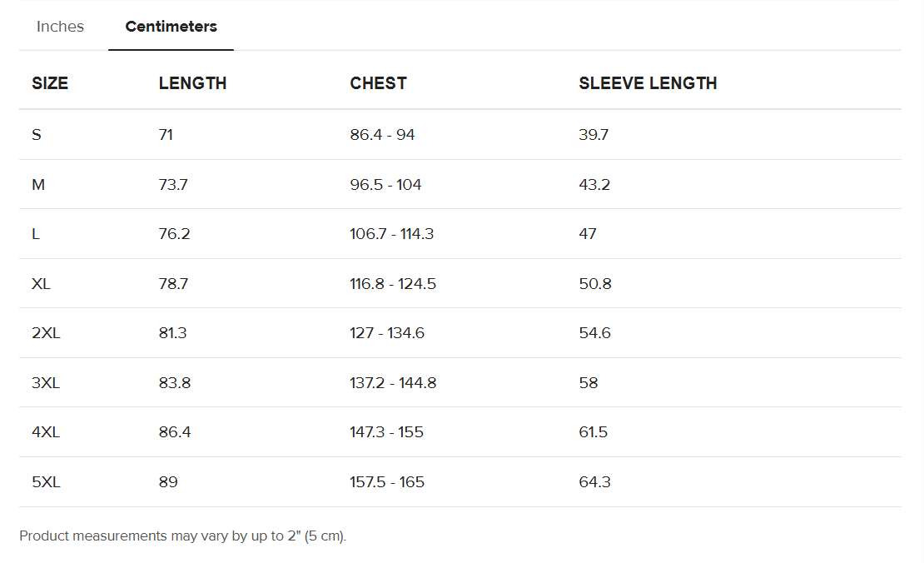Click the 2XL size label
The height and width of the screenshot is (563, 924).
(46, 333)
